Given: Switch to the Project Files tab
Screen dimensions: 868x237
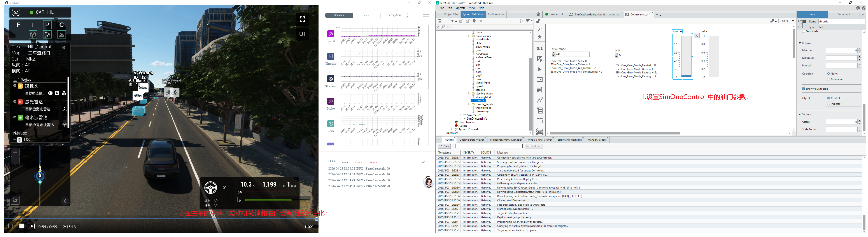Looking at the screenshot, I should pos(451,14).
